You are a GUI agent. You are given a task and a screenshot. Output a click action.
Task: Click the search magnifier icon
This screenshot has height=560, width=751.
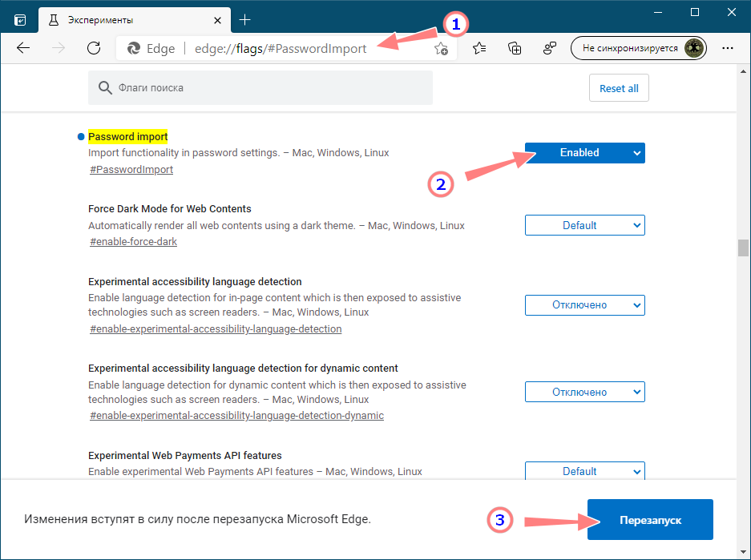105,87
